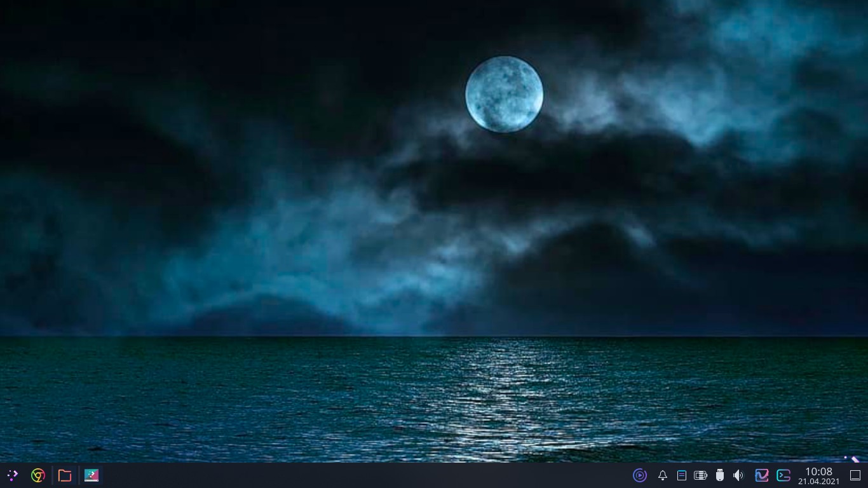
Task: Open removable USB devices tray icon
Action: pos(720,475)
